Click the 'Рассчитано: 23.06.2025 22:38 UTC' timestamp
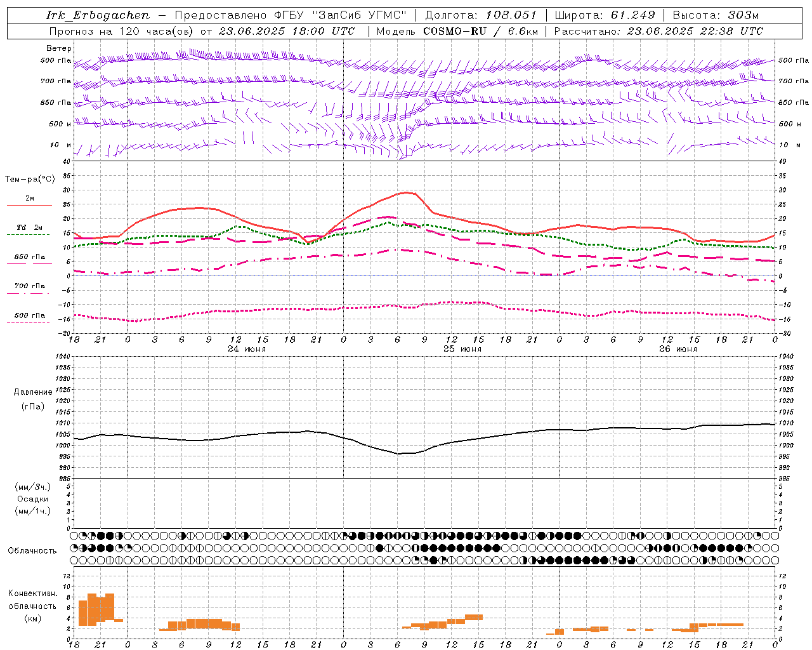 click(x=658, y=31)
